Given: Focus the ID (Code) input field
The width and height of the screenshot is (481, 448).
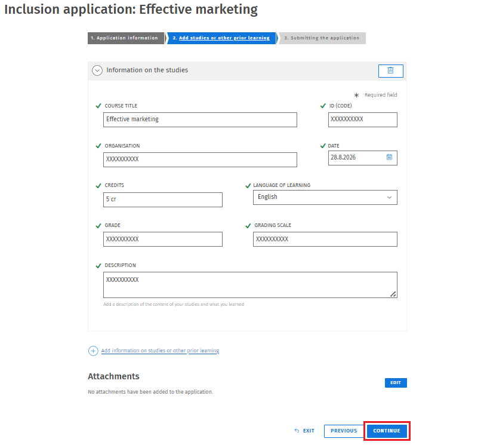Looking at the screenshot, I should click(363, 119).
